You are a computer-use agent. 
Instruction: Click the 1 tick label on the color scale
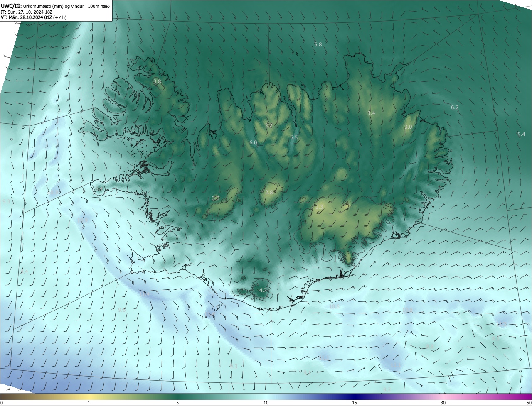(89, 403)
